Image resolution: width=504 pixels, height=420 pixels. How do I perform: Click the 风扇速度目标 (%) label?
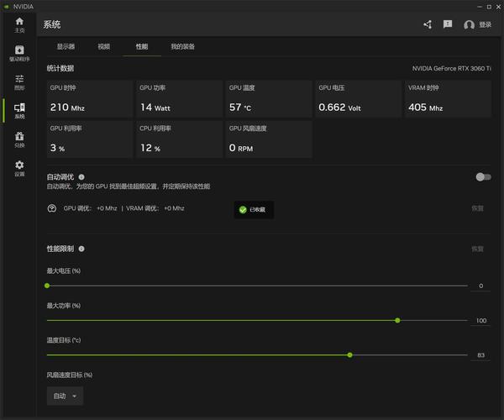tap(70, 375)
